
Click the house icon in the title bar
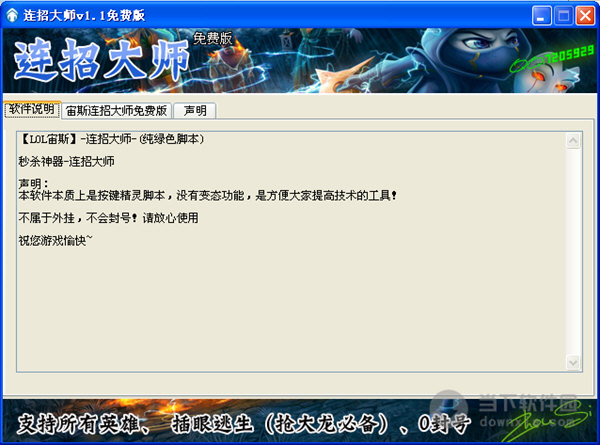pyautogui.click(x=12, y=15)
